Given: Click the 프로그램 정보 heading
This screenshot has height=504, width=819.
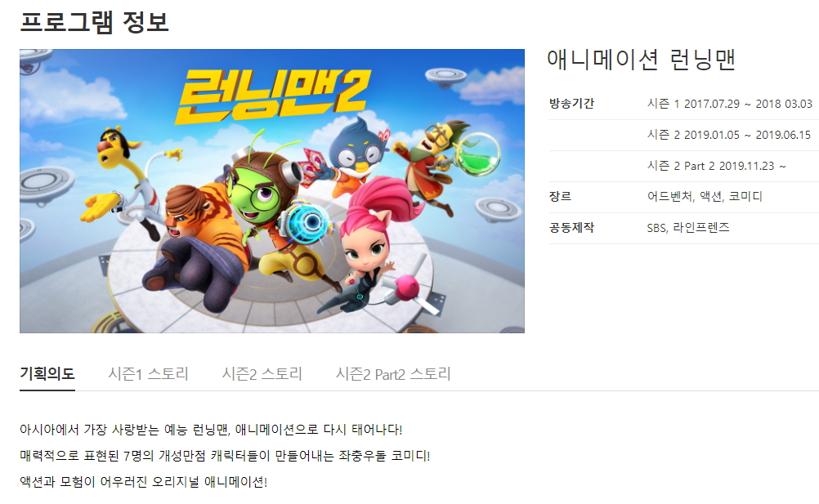Looking at the screenshot, I should click(x=94, y=22).
